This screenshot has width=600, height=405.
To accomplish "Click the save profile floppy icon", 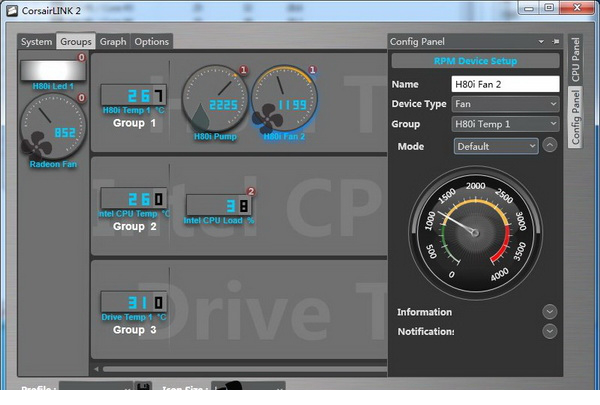I will 143,386.
